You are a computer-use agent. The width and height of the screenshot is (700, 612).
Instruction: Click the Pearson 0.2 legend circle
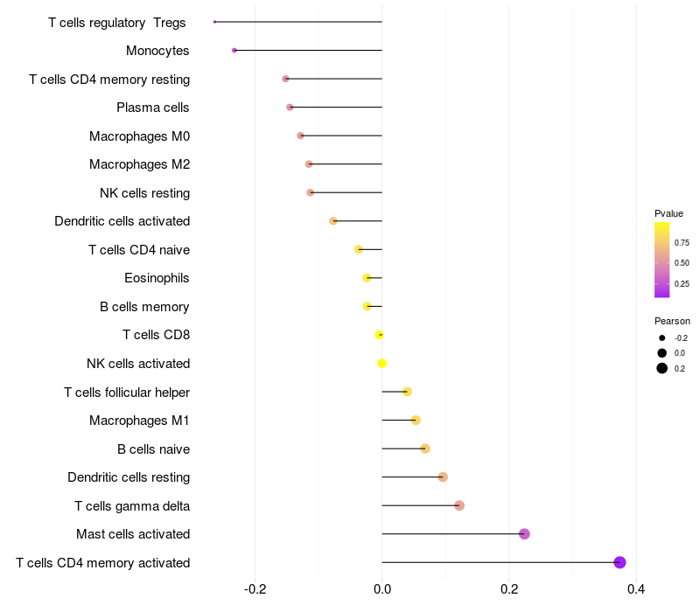point(662,368)
